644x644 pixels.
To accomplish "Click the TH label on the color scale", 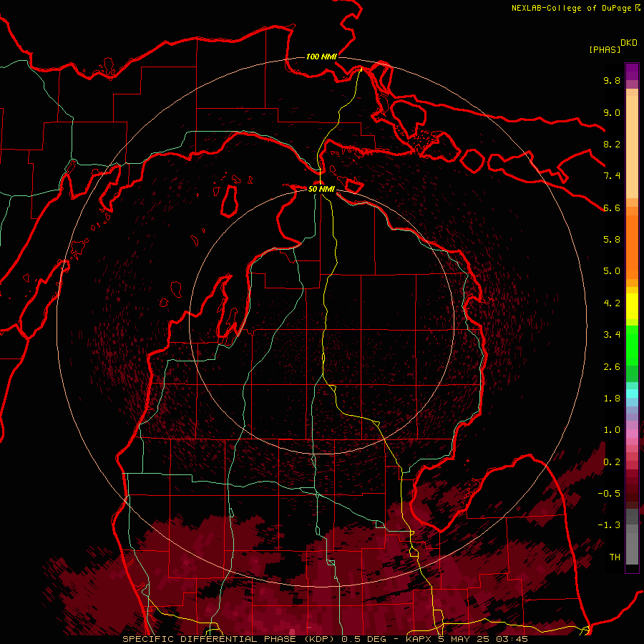I will 615,557.
